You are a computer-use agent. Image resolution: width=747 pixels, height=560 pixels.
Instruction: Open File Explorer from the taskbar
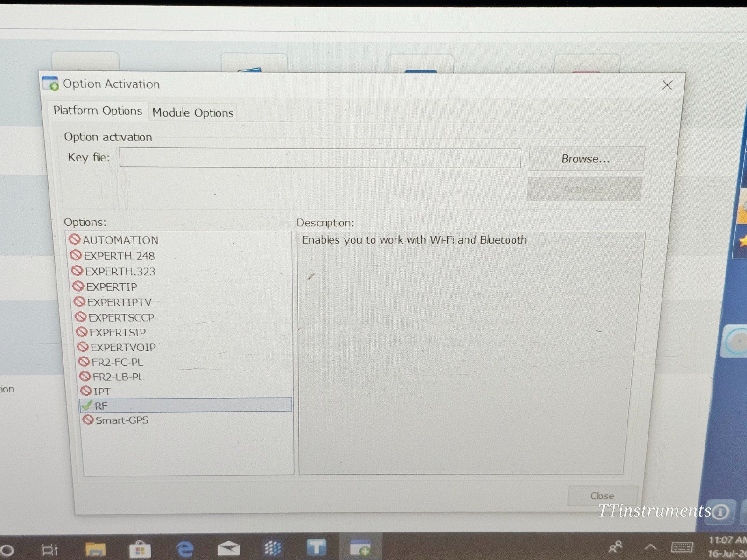(x=96, y=549)
